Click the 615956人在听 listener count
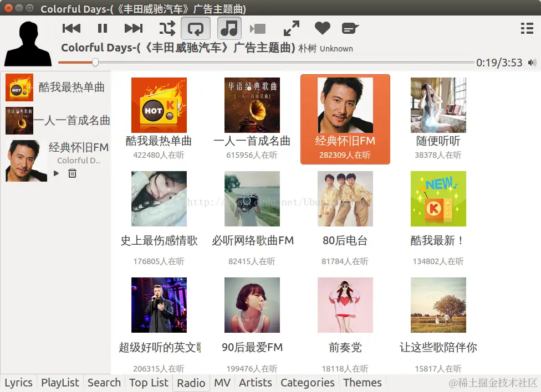541x392 pixels. pos(252,155)
